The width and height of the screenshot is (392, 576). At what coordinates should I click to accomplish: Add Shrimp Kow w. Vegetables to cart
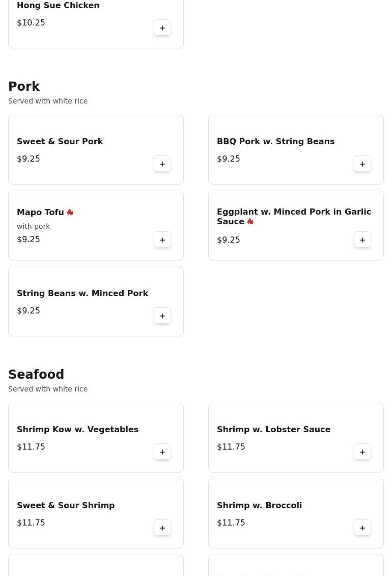click(162, 452)
